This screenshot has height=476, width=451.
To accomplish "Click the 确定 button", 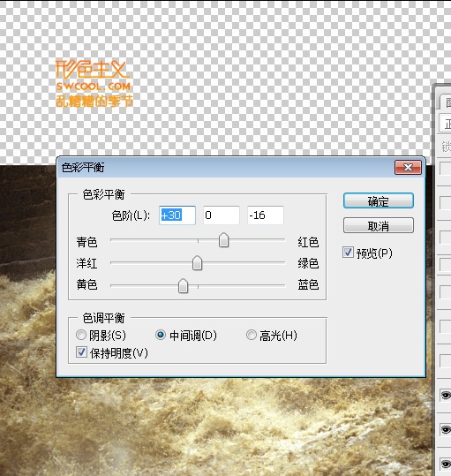I will coord(379,200).
